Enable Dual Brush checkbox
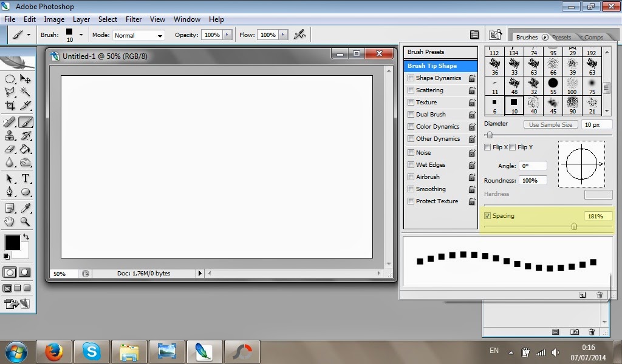The height and width of the screenshot is (364, 622). (411, 115)
